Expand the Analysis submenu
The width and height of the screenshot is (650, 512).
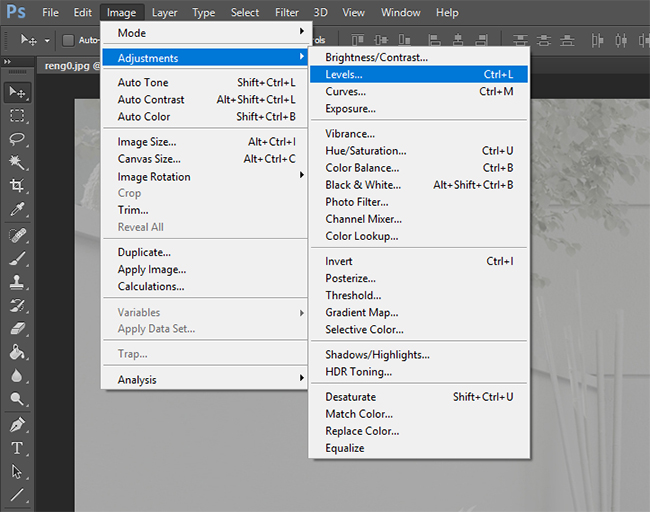205,379
